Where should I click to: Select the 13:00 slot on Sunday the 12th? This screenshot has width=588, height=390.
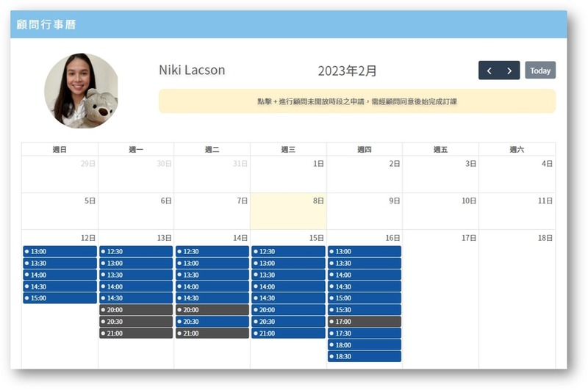(60, 251)
